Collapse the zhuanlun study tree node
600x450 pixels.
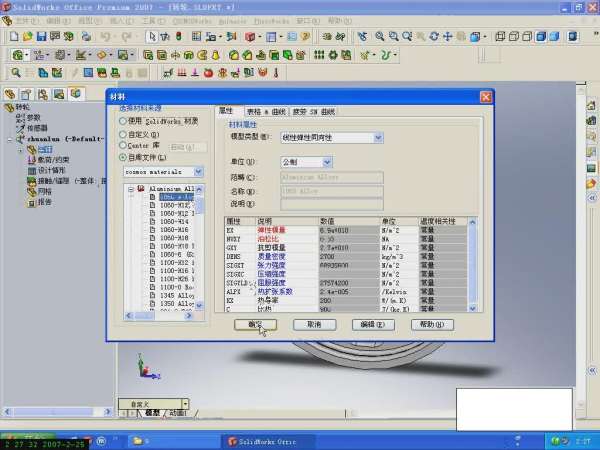[x=10, y=139]
